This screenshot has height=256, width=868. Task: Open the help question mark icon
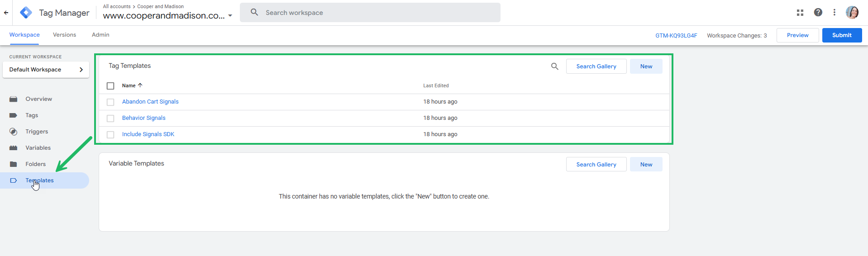pos(818,13)
